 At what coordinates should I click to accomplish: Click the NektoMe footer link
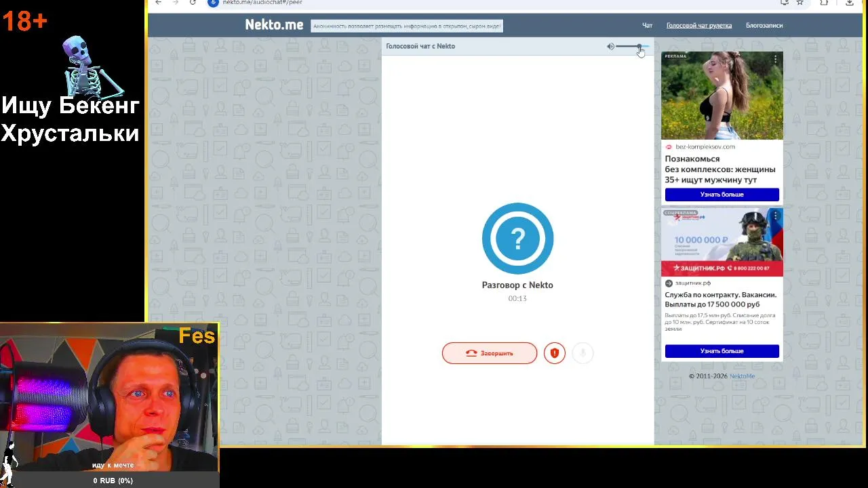click(x=742, y=376)
